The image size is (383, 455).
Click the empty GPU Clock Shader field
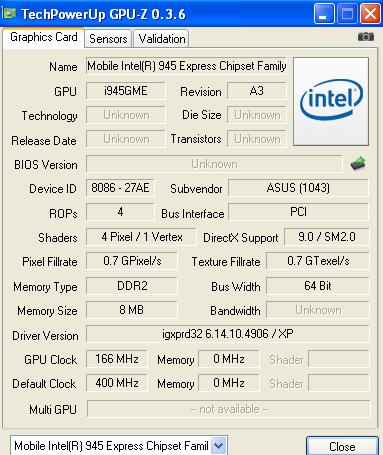click(339, 359)
